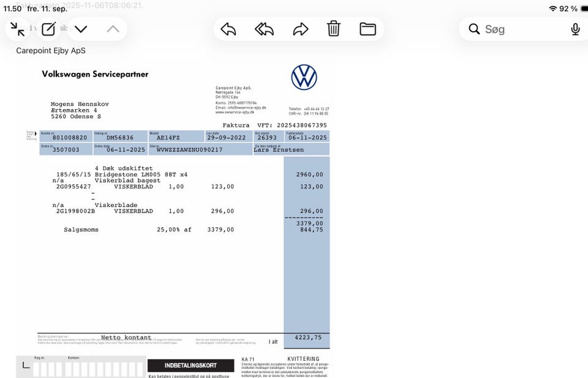Tap model code AE14FZ
The height and width of the screenshot is (378, 588).
tap(168, 138)
